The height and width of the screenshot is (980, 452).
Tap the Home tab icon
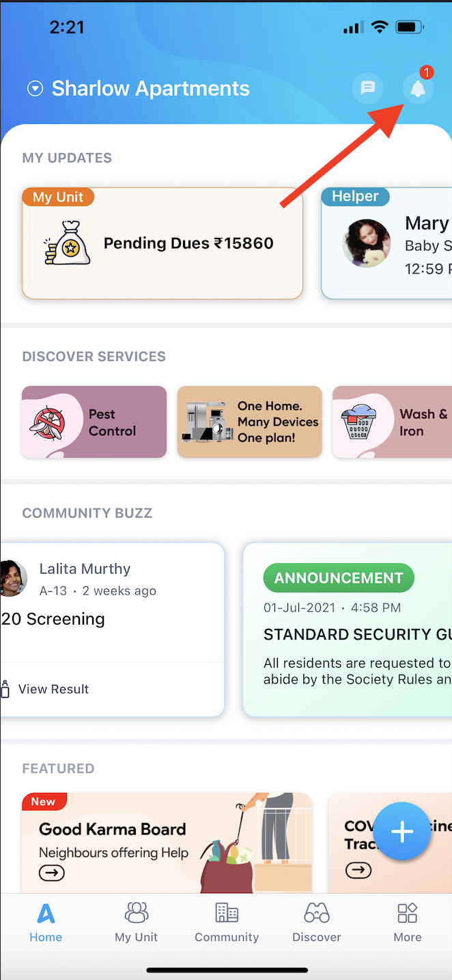[46, 912]
